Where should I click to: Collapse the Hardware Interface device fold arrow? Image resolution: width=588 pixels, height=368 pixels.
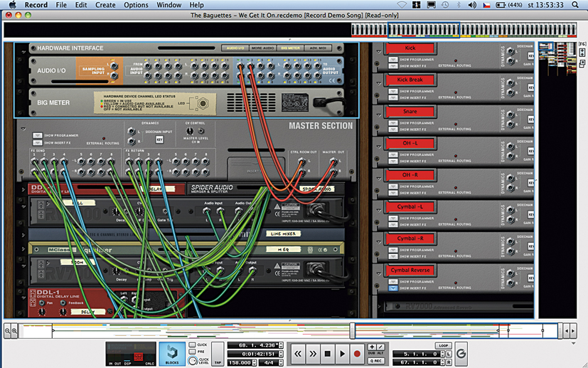tap(23, 52)
